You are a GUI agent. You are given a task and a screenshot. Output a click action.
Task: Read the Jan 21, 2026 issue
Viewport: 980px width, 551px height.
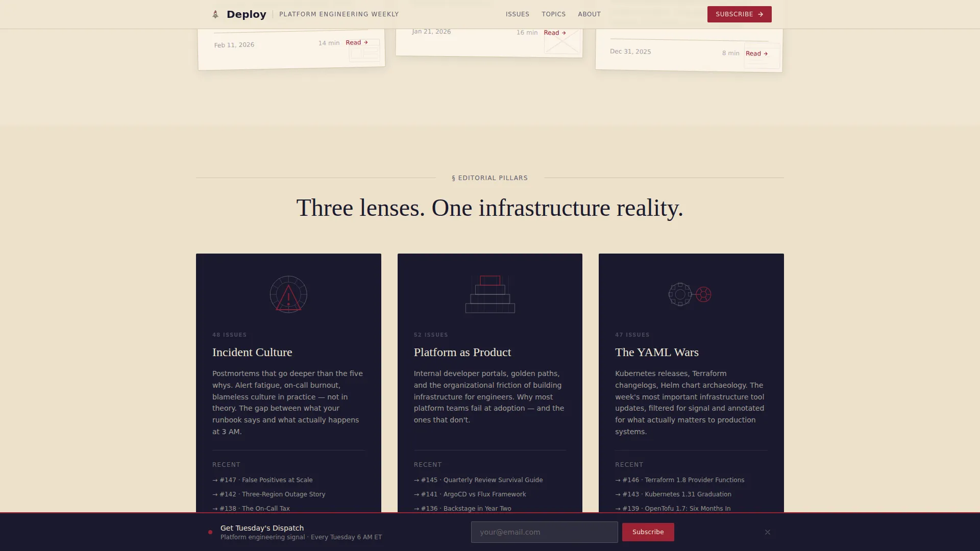555,33
